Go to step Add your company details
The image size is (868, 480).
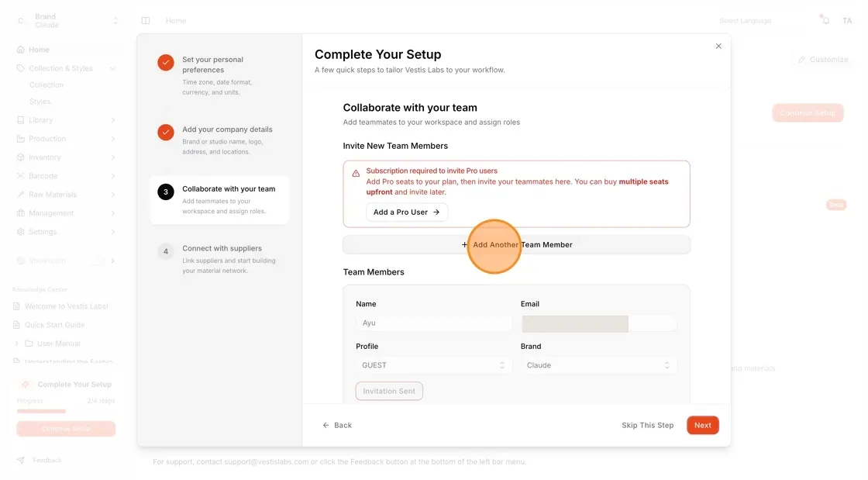tap(219, 140)
